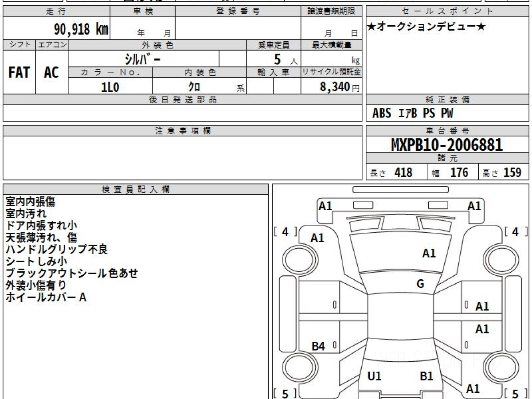Click the 内装色 header cell

(x=199, y=73)
